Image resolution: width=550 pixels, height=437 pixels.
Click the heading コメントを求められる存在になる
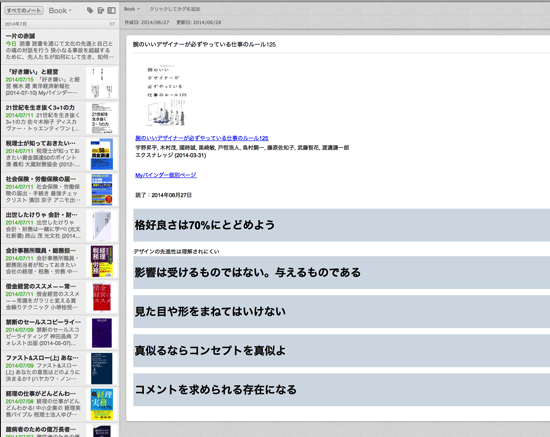pyautogui.click(x=216, y=390)
